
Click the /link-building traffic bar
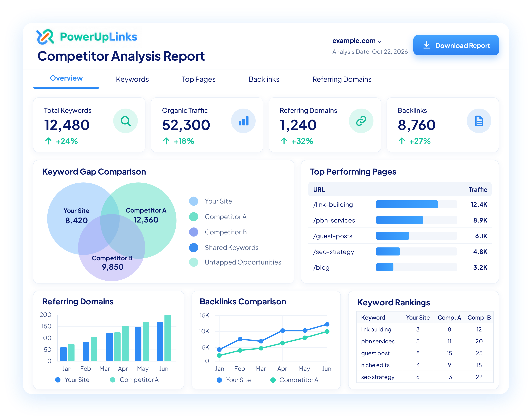pyautogui.click(x=407, y=204)
